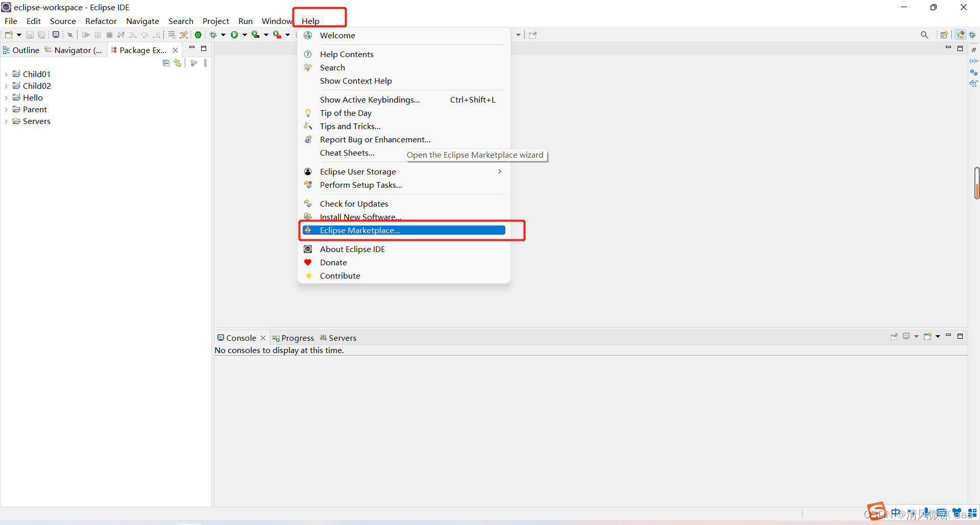Open the Project menu
This screenshot has width=980, height=525.
[x=215, y=21]
